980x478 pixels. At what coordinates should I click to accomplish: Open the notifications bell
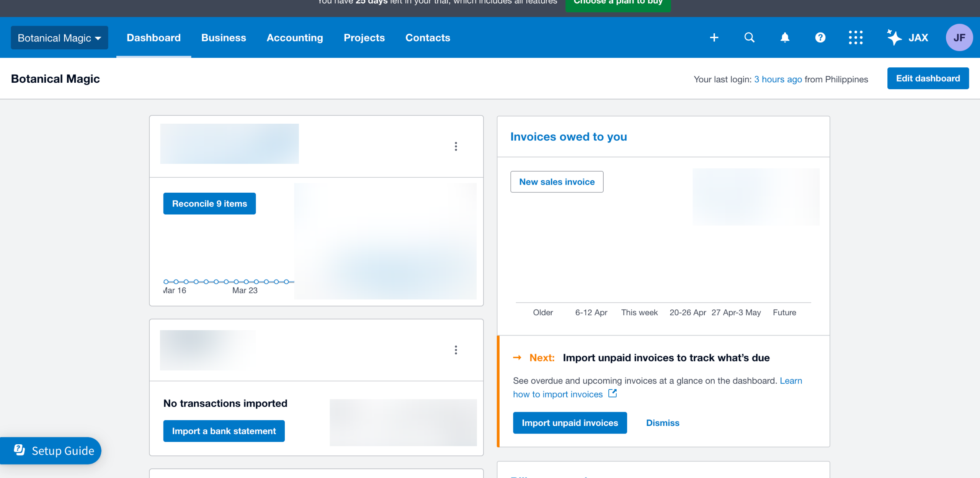coord(785,38)
